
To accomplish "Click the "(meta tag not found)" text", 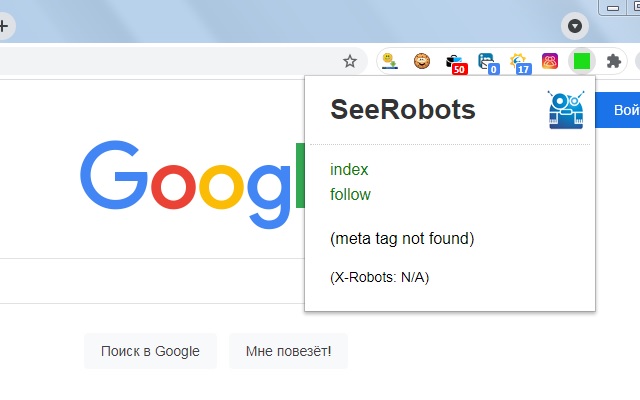I will tap(401, 238).
